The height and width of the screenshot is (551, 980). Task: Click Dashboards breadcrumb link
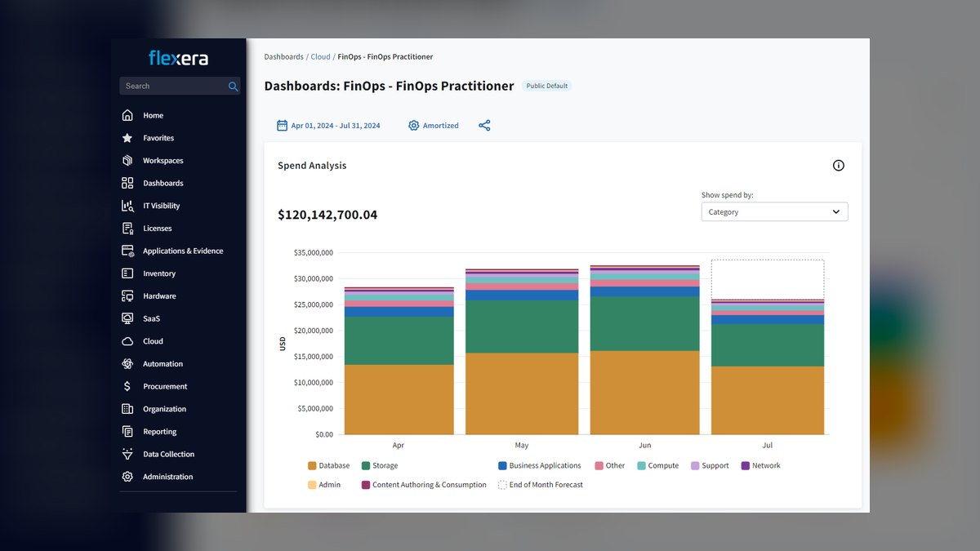[x=283, y=57]
